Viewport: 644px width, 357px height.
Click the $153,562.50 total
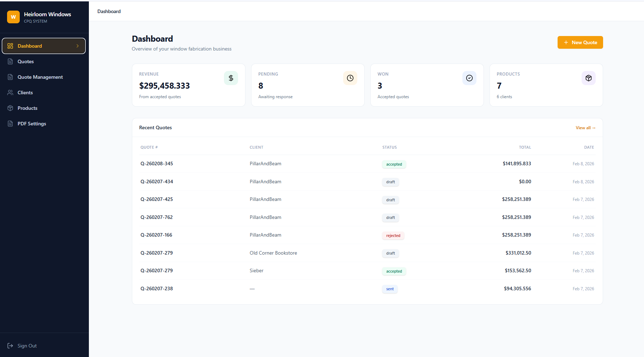[x=518, y=270]
